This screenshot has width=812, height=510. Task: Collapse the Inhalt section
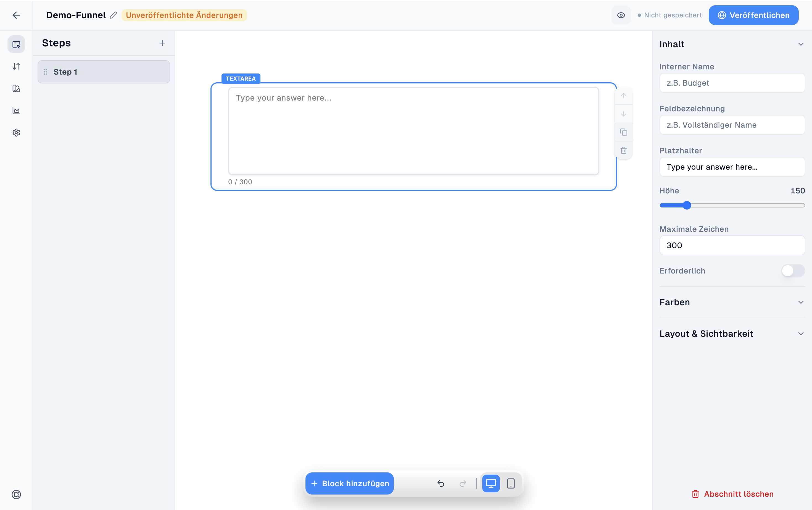732,44
